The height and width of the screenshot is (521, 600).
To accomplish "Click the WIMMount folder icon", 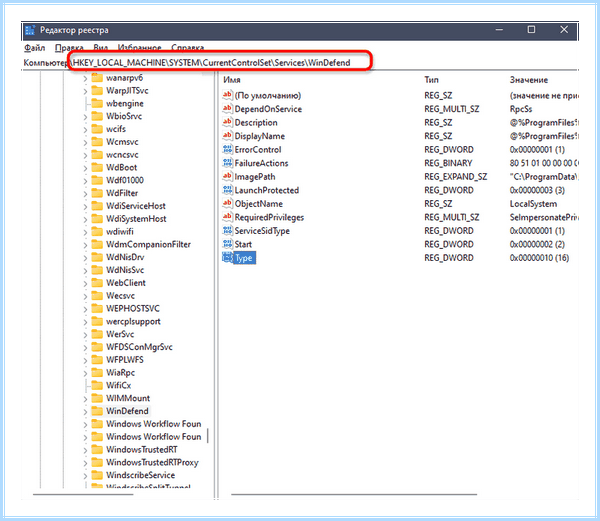I will click(97, 398).
